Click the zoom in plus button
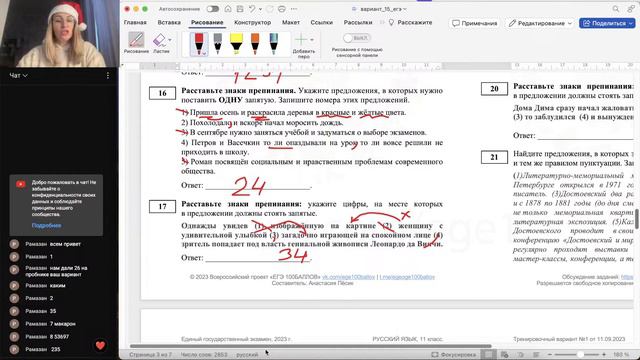 pos(604,355)
